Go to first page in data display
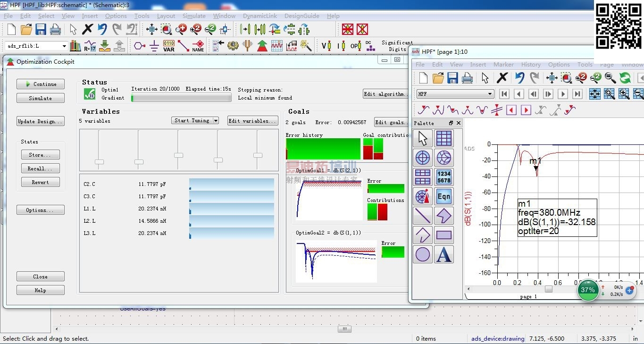 coord(504,94)
